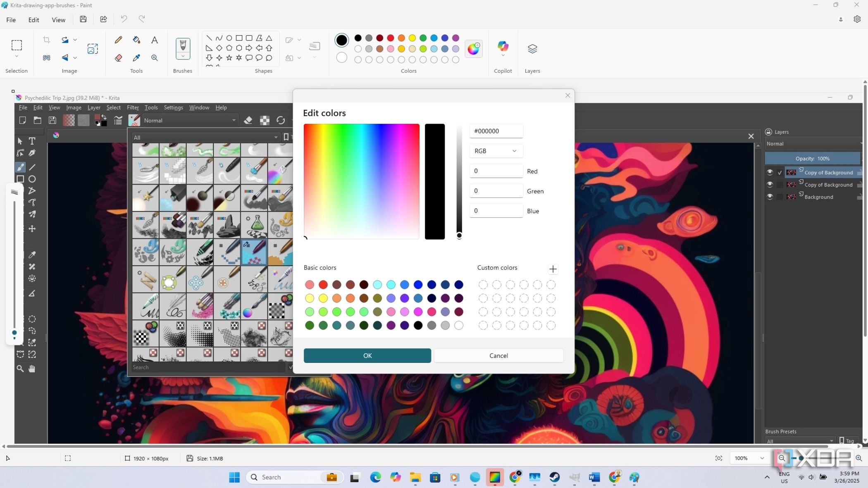
Task: Click the Save icon in Paint toolbar
Action: [x=83, y=19]
